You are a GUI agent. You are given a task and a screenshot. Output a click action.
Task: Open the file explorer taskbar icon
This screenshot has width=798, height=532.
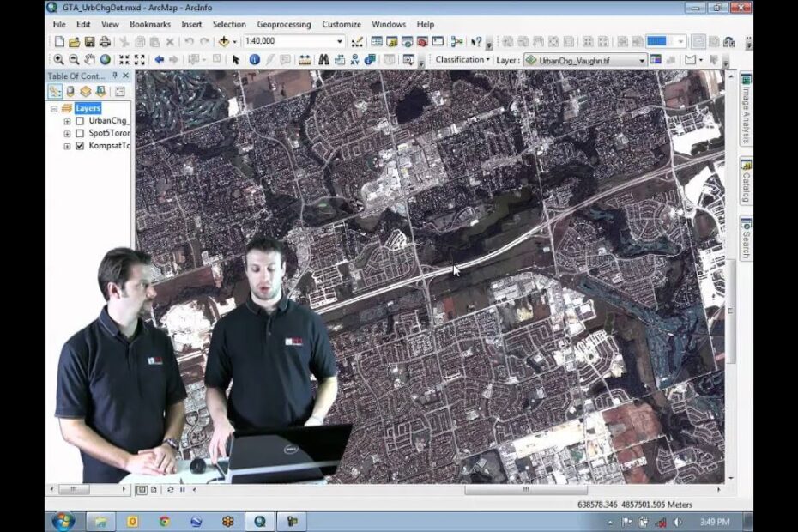click(x=100, y=522)
